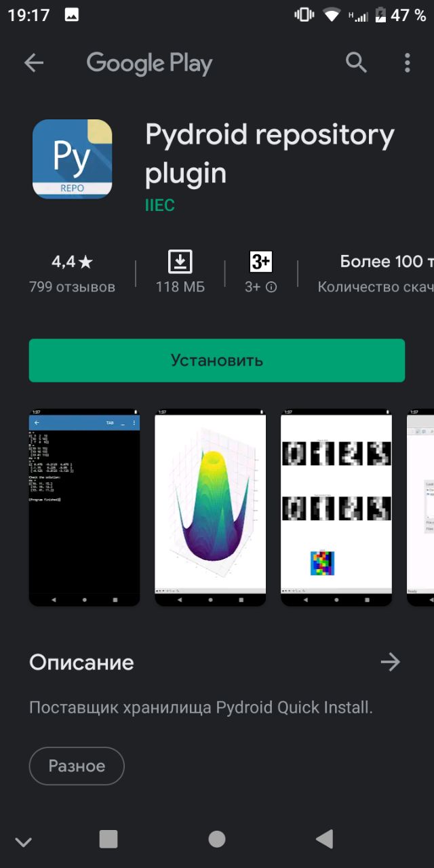Expand description with the arrow icon
Viewport: 434px width, 868px height.
(x=390, y=662)
